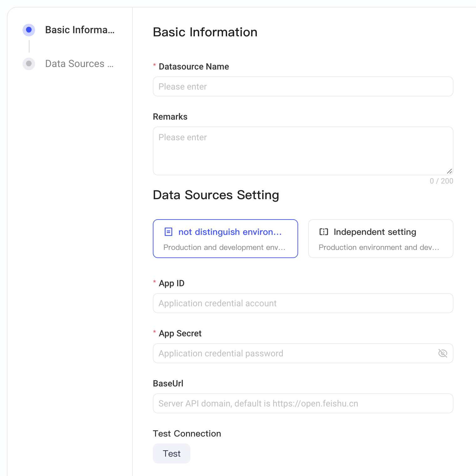This screenshot has height=476, width=476.
Task: Click the Test Connection label
Action: [x=187, y=433]
